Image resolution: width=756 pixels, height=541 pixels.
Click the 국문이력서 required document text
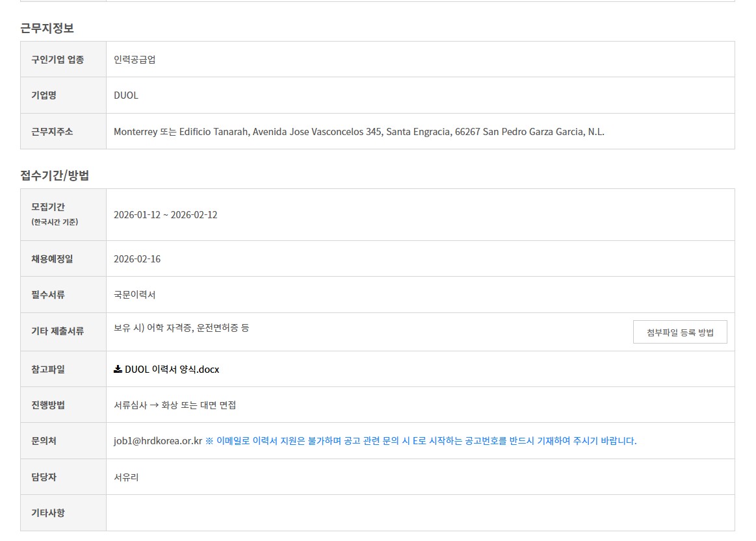[135, 295]
